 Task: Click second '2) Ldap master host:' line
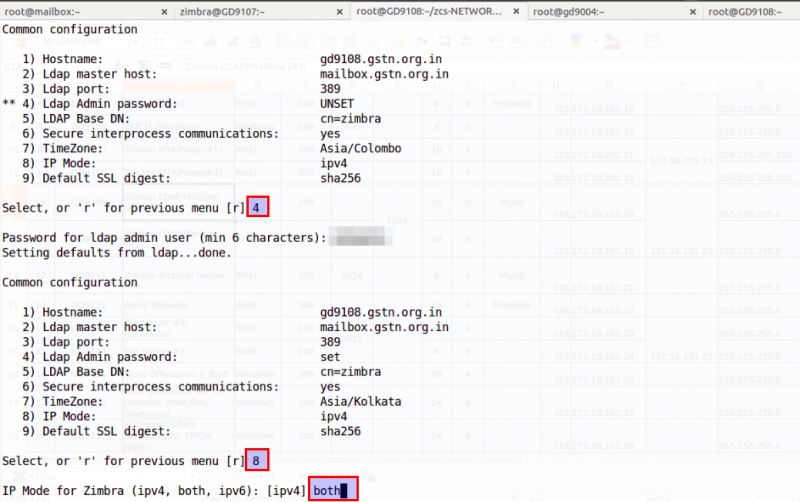click(x=89, y=327)
